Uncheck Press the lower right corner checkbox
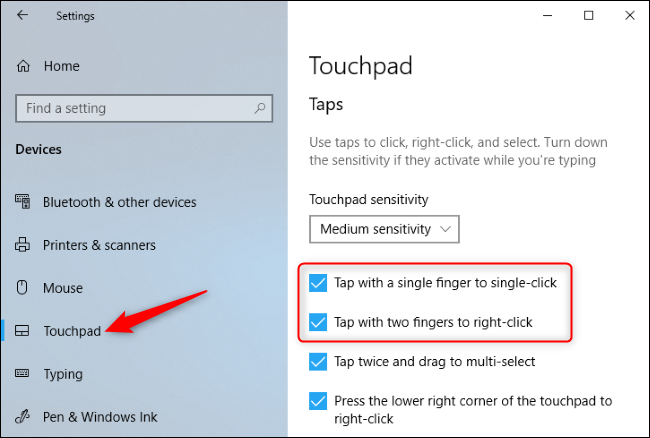 point(319,401)
